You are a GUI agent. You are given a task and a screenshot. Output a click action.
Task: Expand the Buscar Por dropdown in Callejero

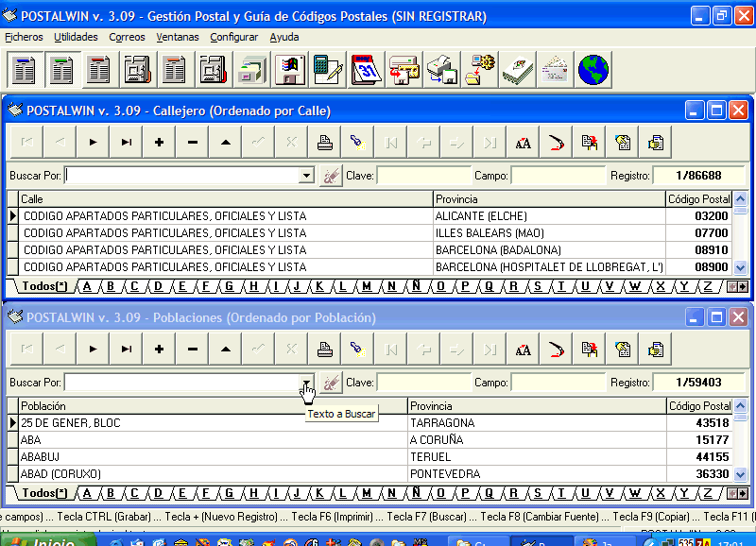click(x=306, y=176)
